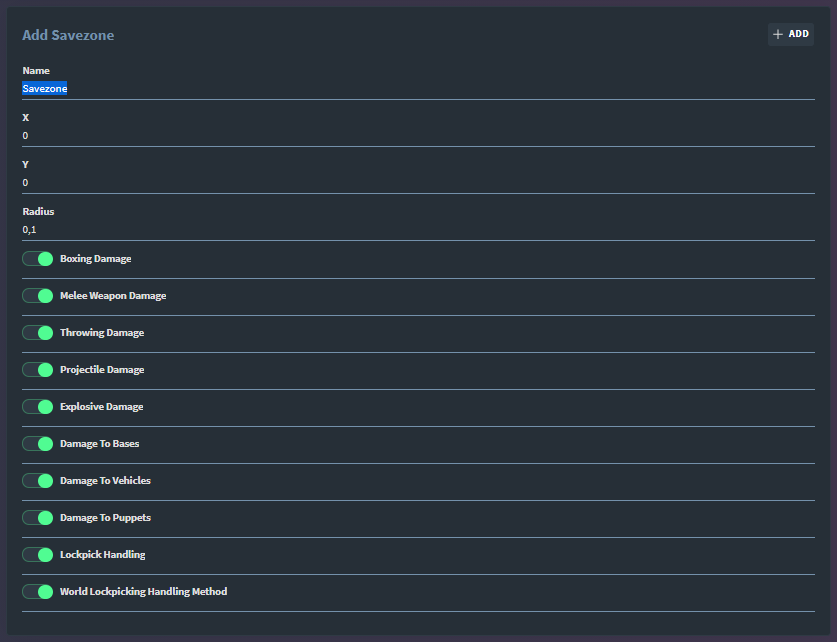Disable the Explosive Damage toggle
837x642 pixels.
click(x=38, y=407)
